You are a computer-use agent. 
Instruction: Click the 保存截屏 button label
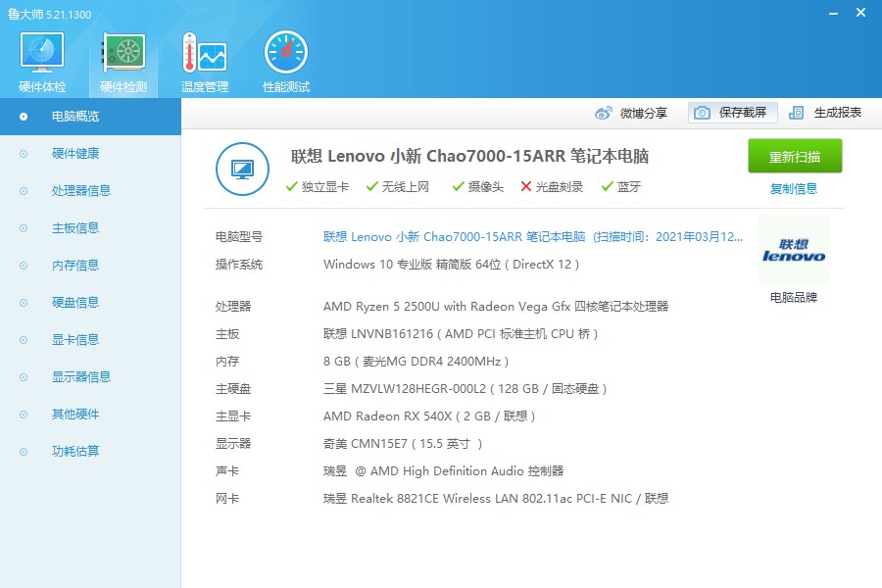[743, 113]
